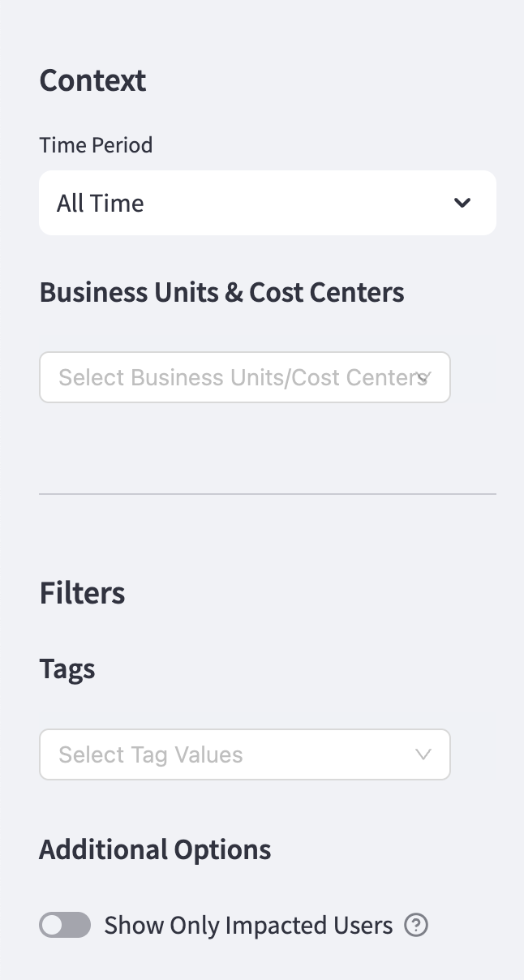Click the arrow icon in Business Units field
This screenshot has height=980, width=524.
(423, 377)
